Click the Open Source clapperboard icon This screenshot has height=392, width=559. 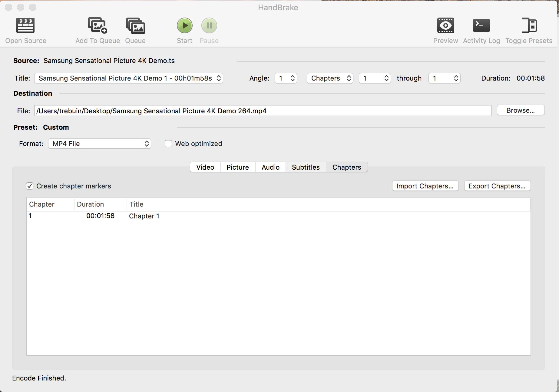click(x=25, y=26)
